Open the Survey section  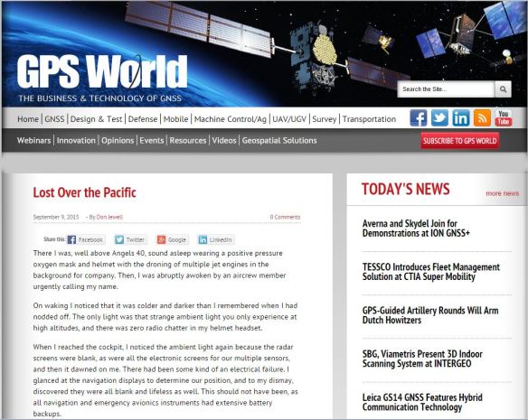(x=325, y=119)
